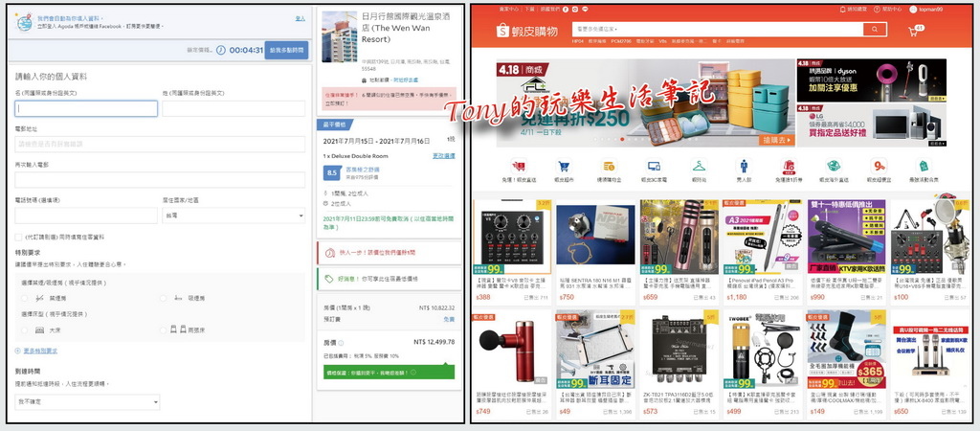Click the highlighted orange banner carousel dot
The image size is (980, 431).
coord(621,139)
